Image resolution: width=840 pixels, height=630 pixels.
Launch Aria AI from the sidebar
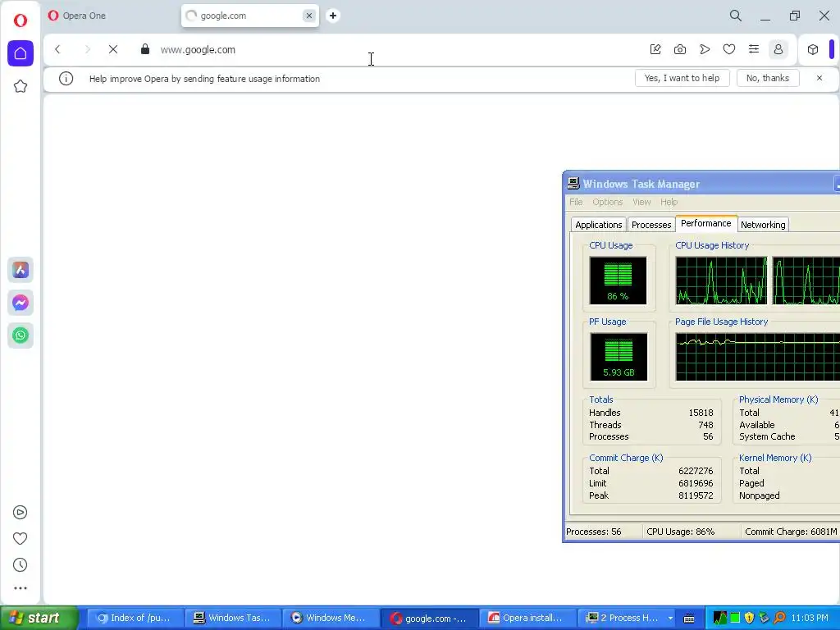21,270
